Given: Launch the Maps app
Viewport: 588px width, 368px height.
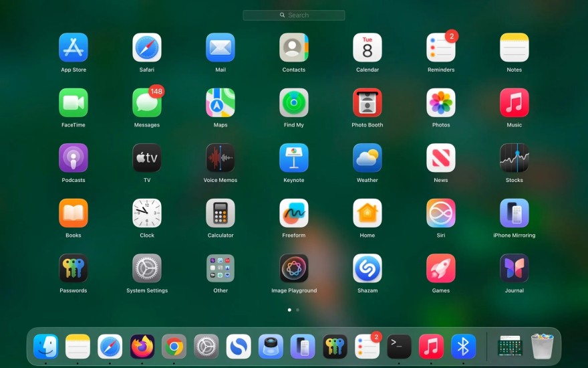Looking at the screenshot, I should pyautogui.click(x=220, y=102).
